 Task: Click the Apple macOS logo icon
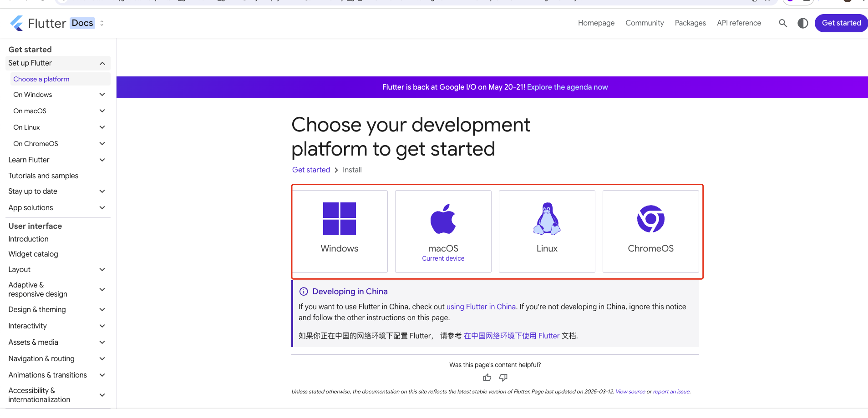pyautogui.click(x=443, y=219)
